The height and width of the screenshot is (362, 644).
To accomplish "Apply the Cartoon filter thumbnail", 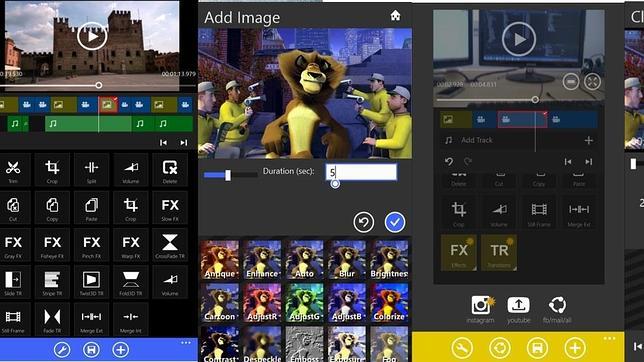I will point(220,302).
